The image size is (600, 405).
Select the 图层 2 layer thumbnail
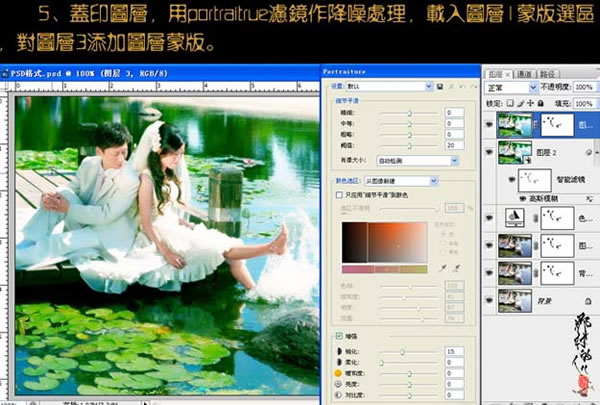point(515,152)
